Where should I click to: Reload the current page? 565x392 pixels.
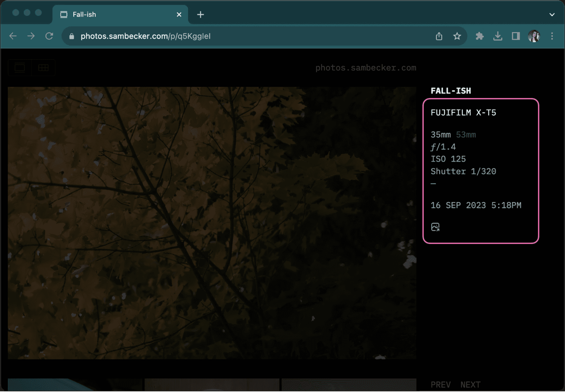tap(49, 36)
